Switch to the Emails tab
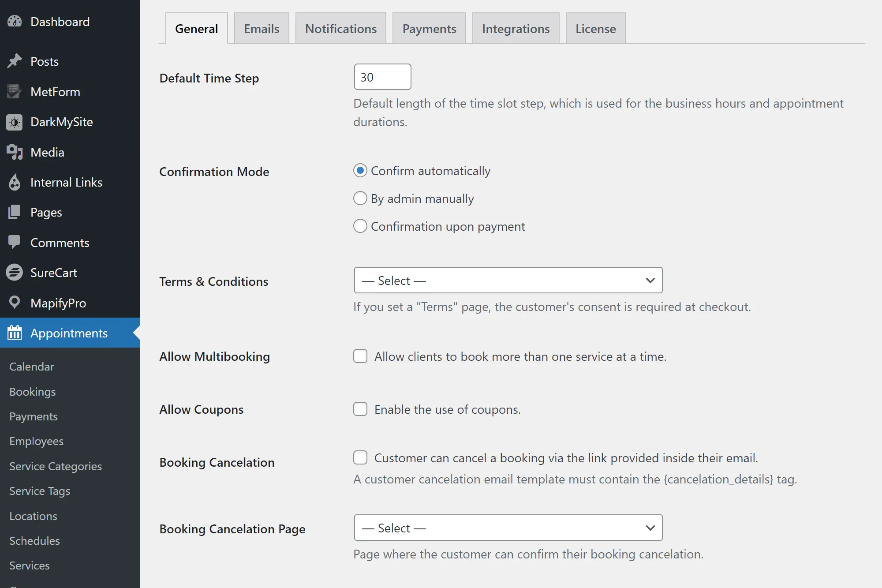This screenshot has height=588, width=882. (x=261, y=28)
